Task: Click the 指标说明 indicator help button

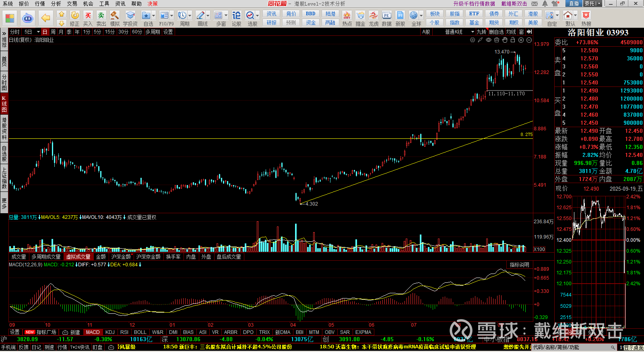Action: 520,265
